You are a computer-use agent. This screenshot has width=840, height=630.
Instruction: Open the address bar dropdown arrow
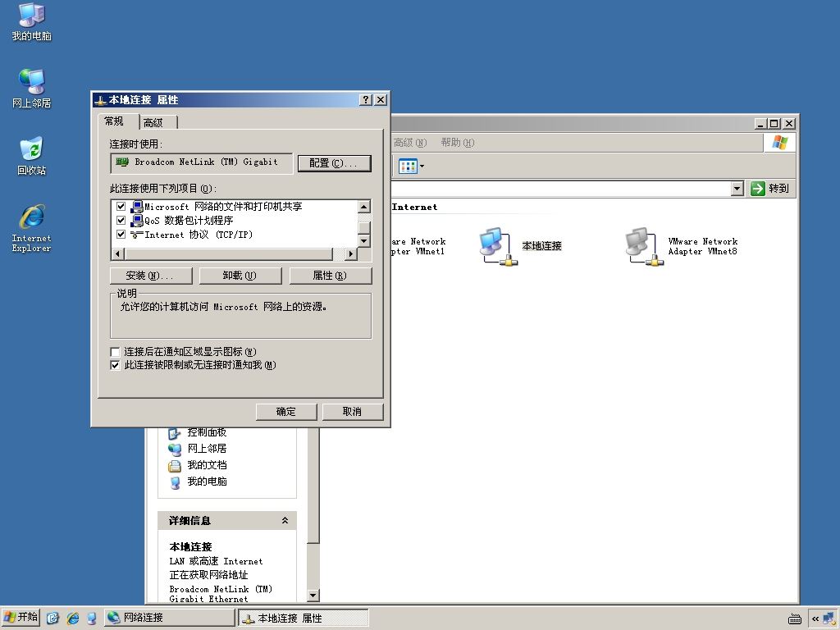(737, 189)
